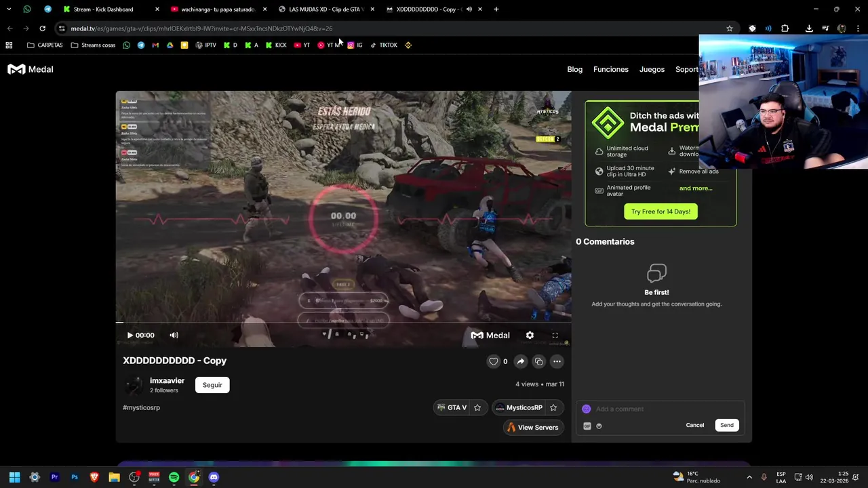The image size is (868, 488).
Task: Open IPTV bookmark
Action: (x=205, y=45)
